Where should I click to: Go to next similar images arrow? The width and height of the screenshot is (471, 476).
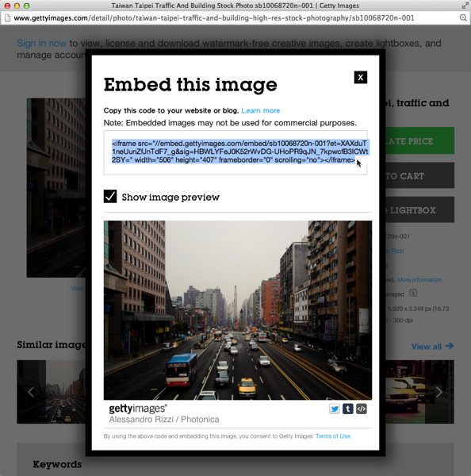coord(439,392)
